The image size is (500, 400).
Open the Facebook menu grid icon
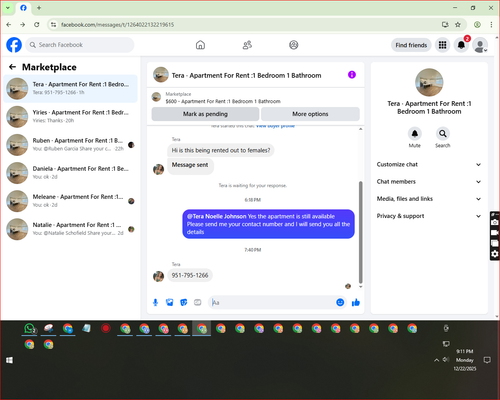[442, 45]
